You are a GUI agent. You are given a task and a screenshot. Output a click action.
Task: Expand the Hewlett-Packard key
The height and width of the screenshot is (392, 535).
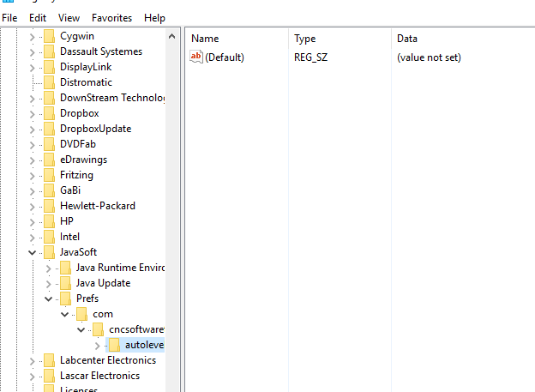point(33,206)
